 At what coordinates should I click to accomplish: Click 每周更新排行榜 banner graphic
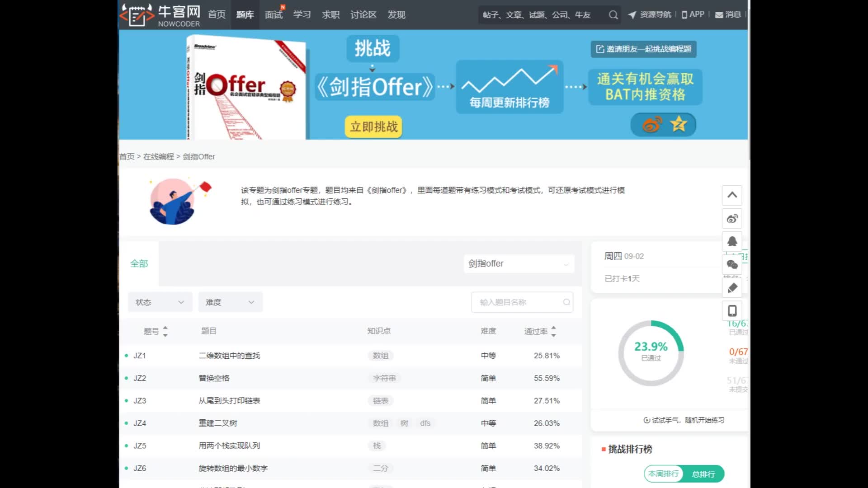point(509,87)
